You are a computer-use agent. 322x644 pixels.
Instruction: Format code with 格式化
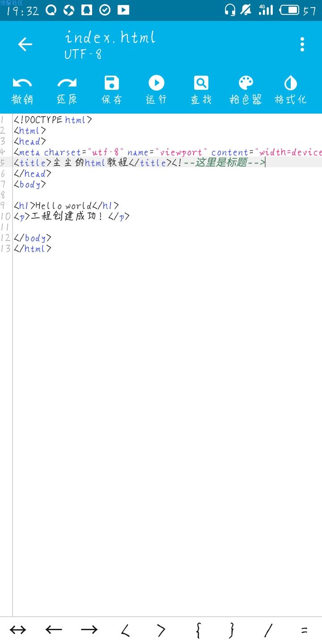click(291, 90)
